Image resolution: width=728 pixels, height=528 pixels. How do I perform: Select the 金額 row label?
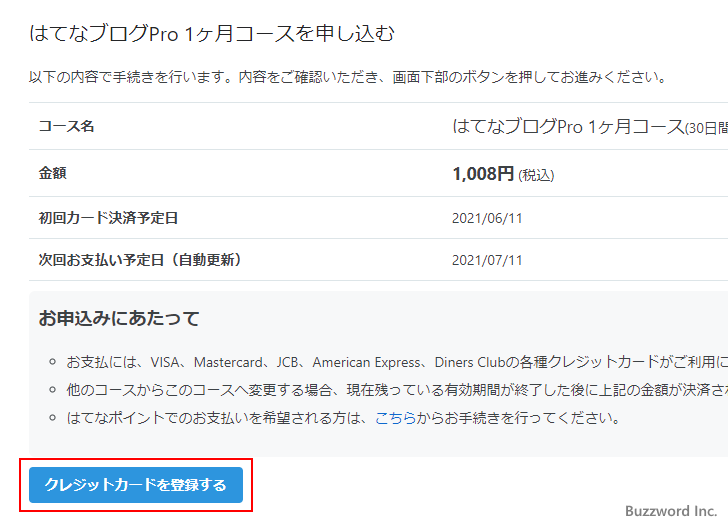(x=52, y=173)
